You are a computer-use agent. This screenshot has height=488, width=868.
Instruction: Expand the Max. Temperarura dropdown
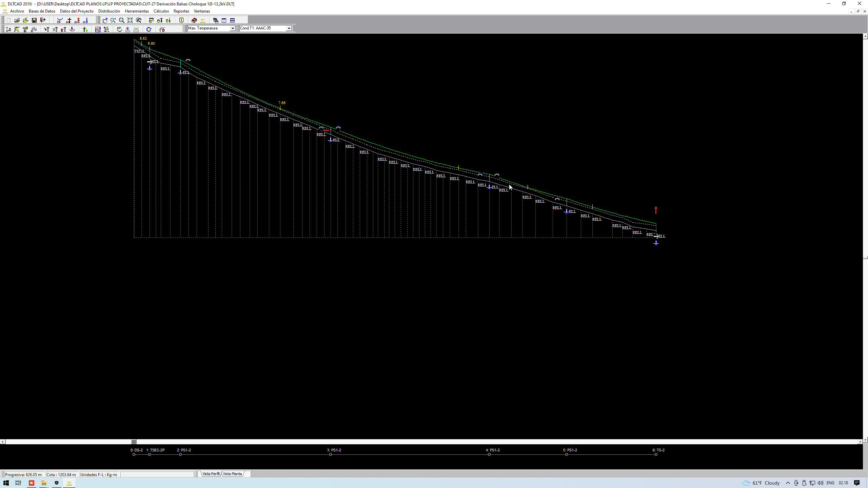233,28
